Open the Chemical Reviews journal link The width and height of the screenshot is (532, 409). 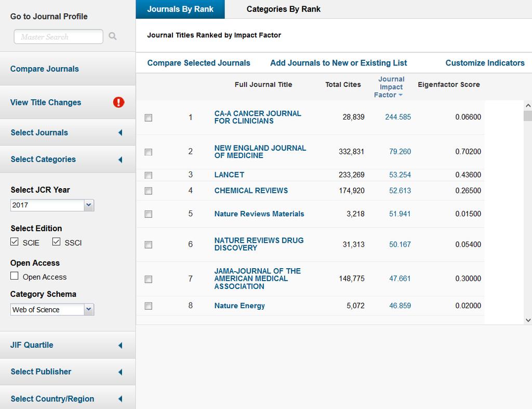point(251,190)
